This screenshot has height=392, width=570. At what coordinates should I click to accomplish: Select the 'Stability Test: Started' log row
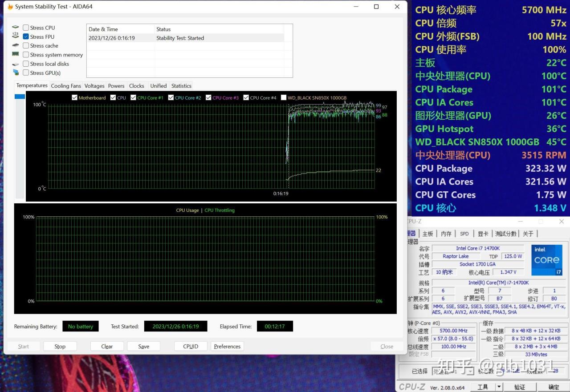185,38
